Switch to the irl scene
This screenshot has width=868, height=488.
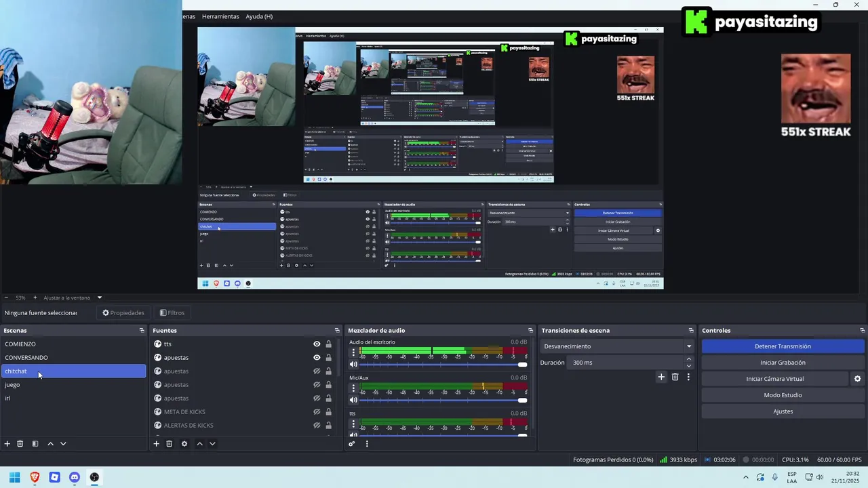click(73, 398)
